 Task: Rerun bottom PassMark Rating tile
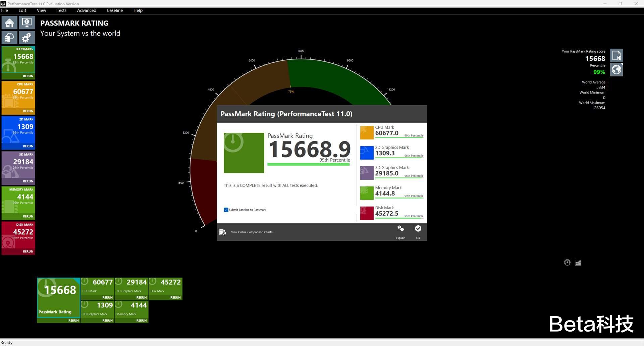coord(73,321)
